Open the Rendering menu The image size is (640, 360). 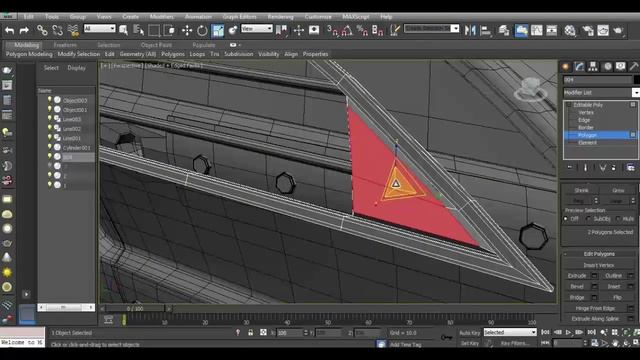pos(280,17)
